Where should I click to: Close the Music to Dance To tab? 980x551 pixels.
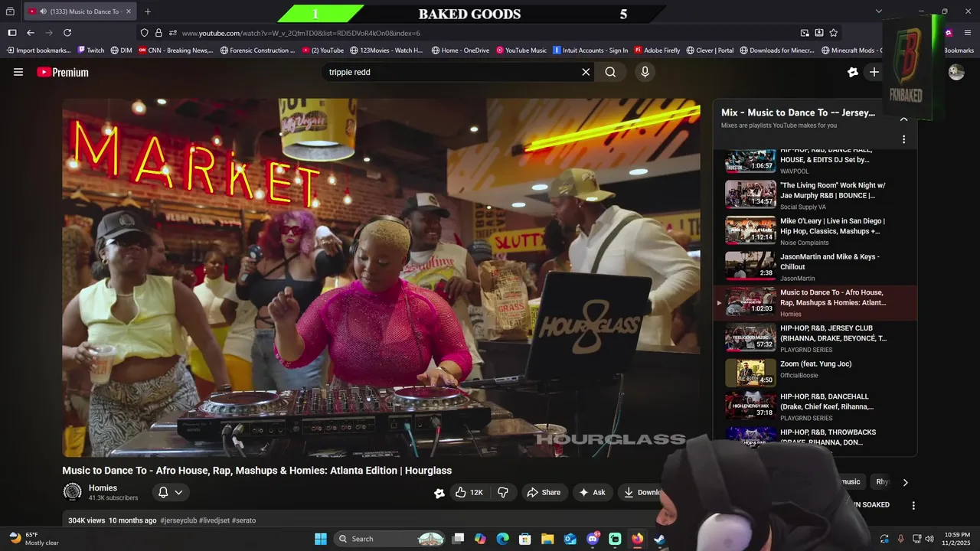point(129,11)
